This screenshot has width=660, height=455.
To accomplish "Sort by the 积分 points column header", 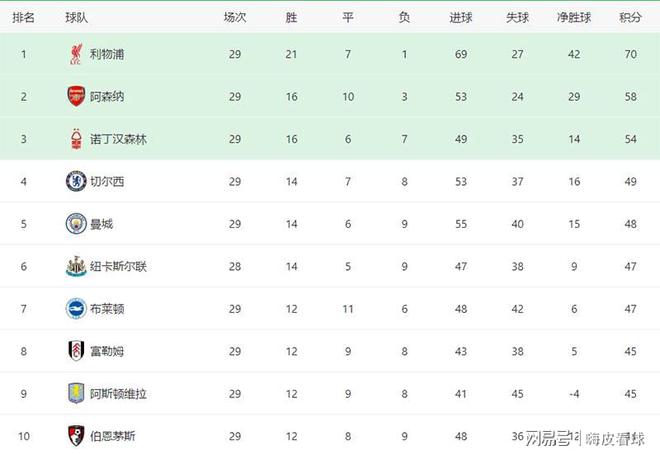I will click(x=630, y=17).
